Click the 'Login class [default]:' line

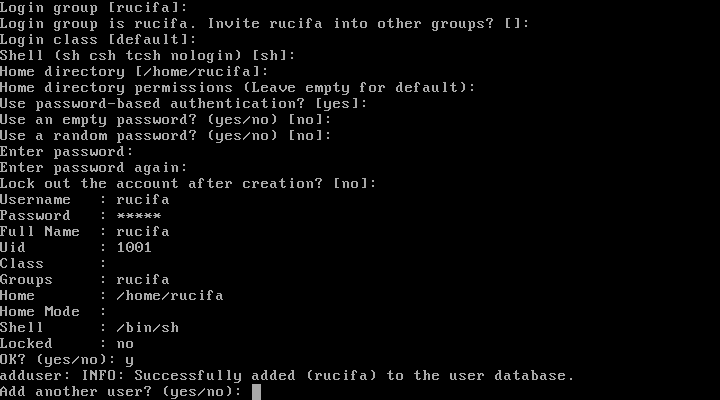(x=98, y=39)
